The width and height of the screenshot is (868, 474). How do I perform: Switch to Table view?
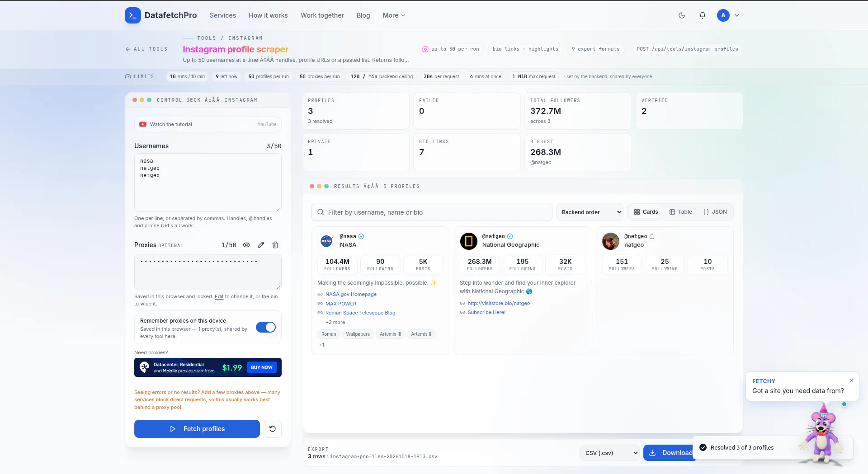680,212
